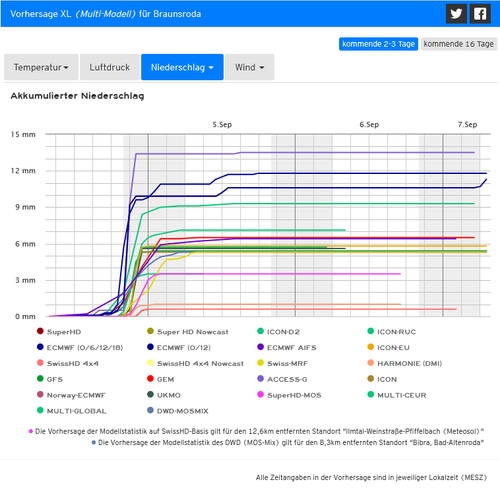Open the Wind dropdown tab
Screen dimensions: 500x491
coord(250,67)
